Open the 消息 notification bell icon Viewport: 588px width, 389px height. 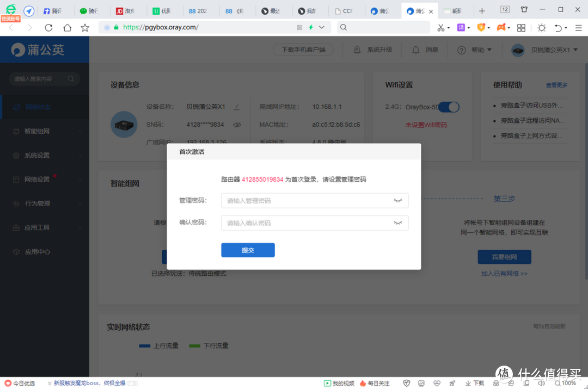coord(415,49)
